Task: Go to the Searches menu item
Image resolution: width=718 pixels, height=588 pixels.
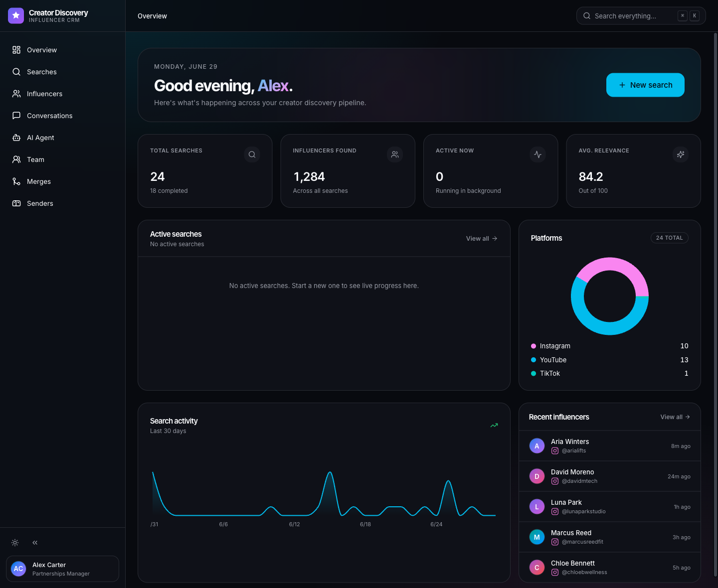Action: tap(62, 72)
